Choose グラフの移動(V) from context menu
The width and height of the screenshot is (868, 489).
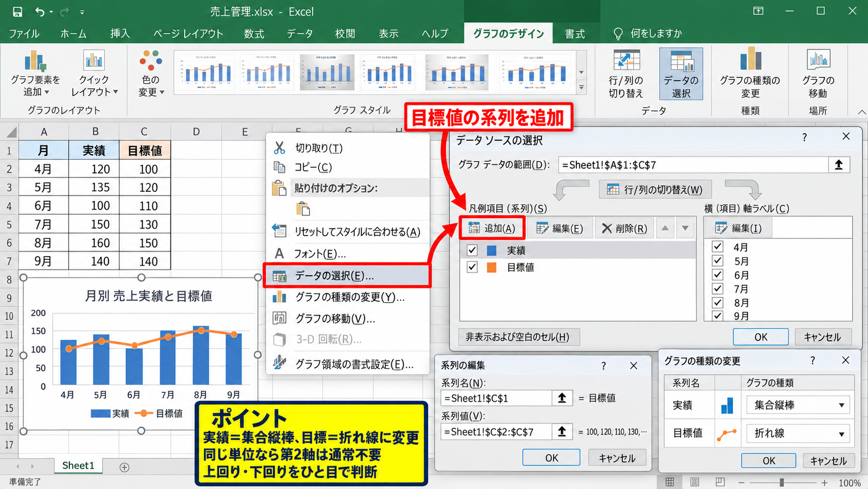tap(347, 319)
